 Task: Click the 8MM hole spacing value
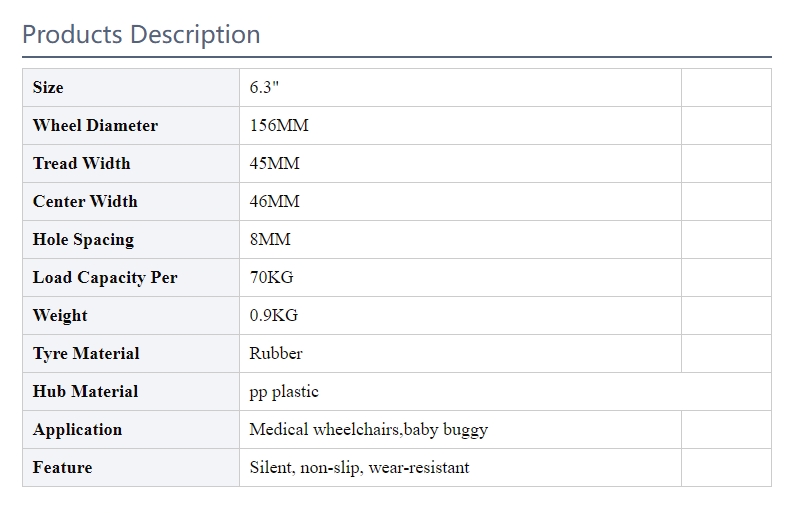[x=270, y=239]
